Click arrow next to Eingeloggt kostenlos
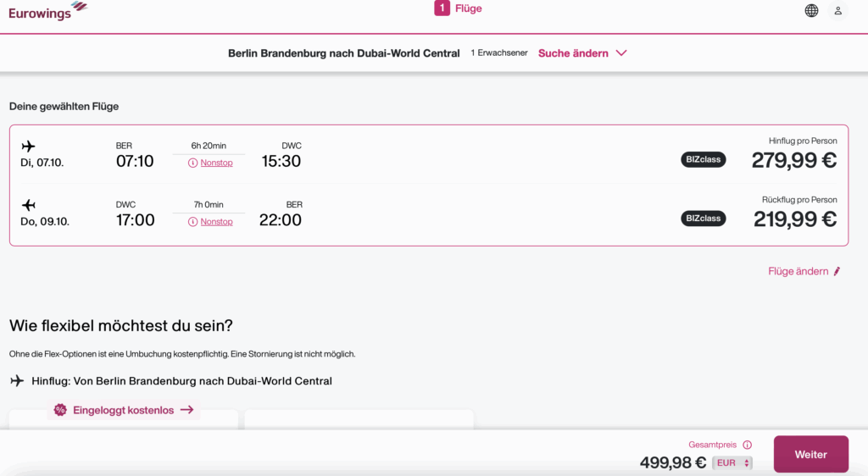The width and height of the screenshot is (868, 476). [187, 410]
